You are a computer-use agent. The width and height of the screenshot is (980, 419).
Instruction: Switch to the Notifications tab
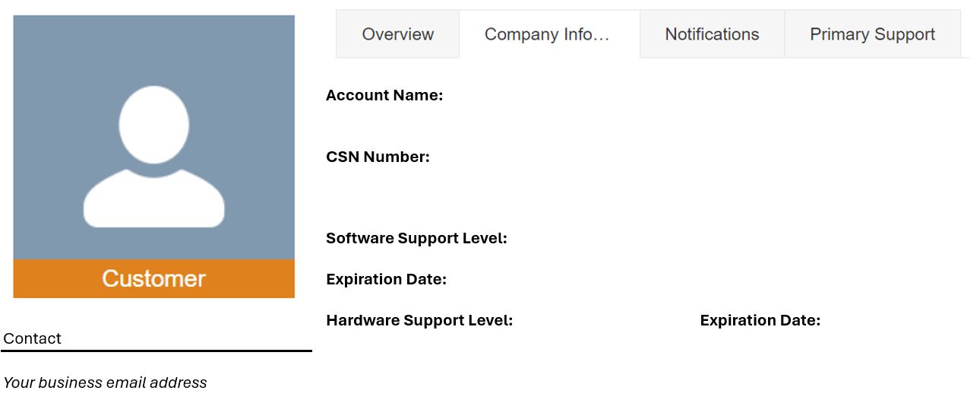(x=712, y=34)
